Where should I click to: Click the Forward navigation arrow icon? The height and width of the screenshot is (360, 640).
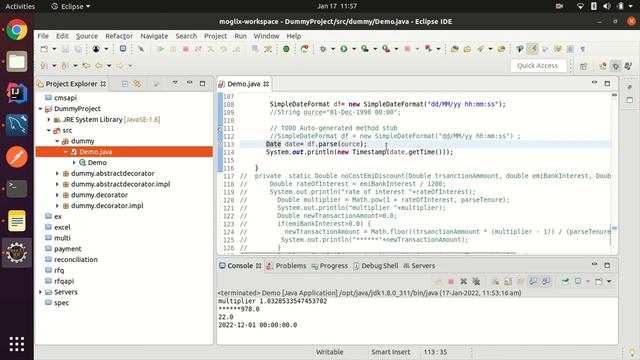click(120, 65)
